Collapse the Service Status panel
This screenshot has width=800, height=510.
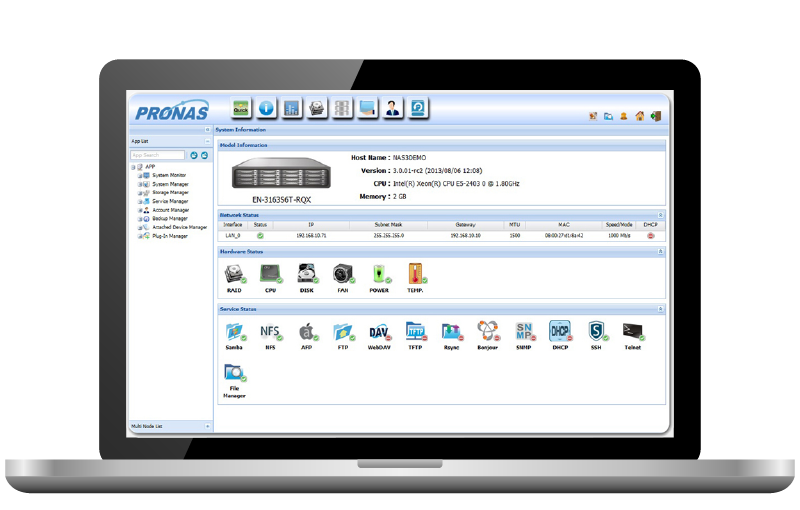[660, 310]
